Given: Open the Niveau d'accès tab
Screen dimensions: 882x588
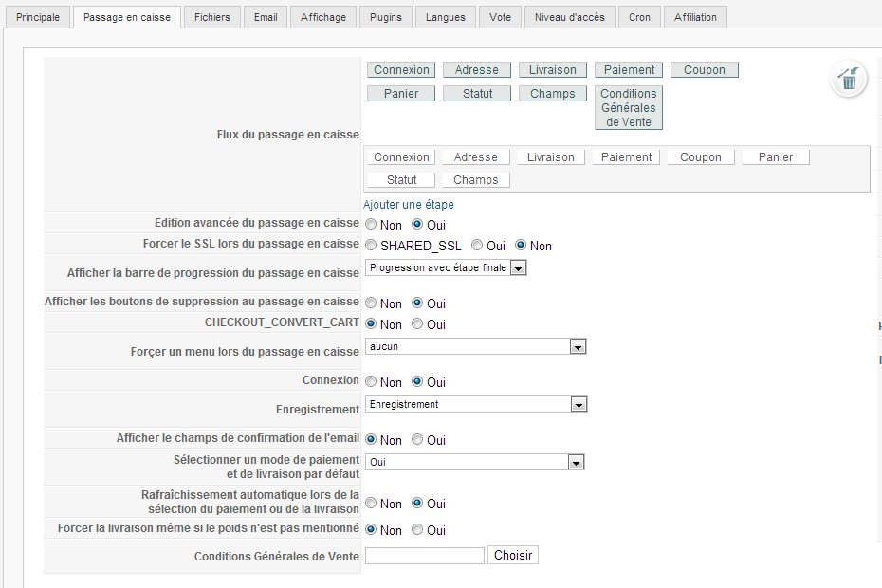Looking at the screenshot, I should [569, 17].
